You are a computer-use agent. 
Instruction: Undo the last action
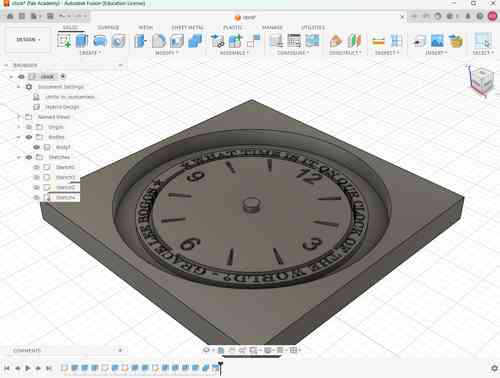(62, 16)
